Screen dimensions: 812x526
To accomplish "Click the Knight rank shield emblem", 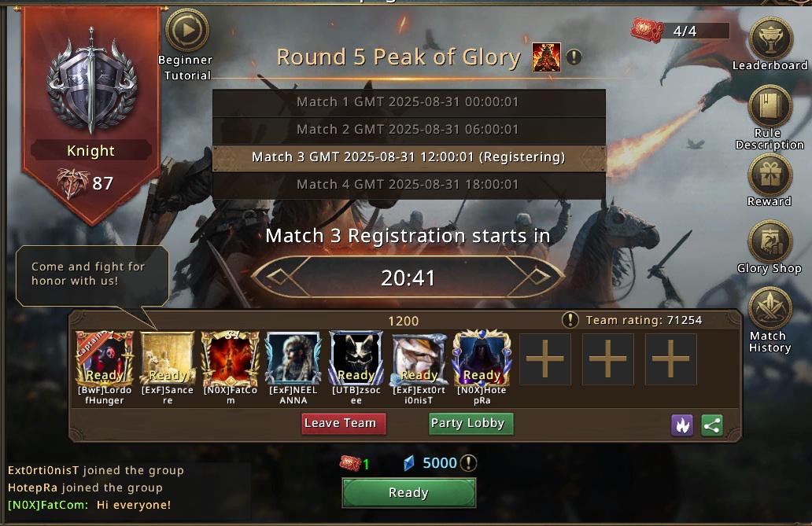I will 91,80.
